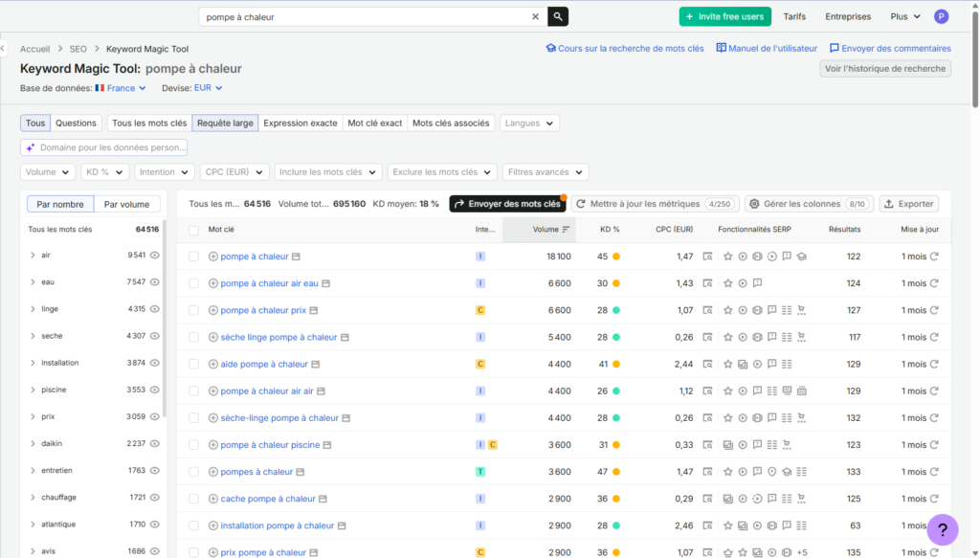Select the 'Questions' tab
Viewport: 980px width, 558px height.
[x=76, y=123]
